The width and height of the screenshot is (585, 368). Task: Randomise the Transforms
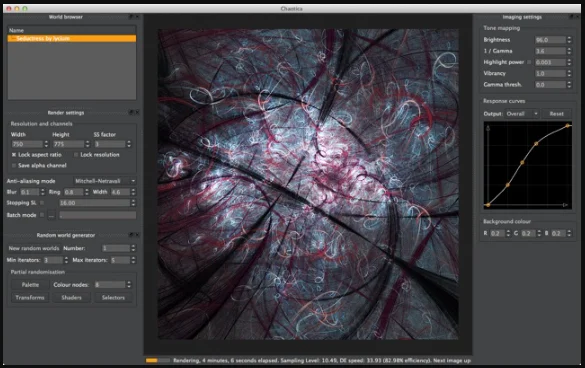pos(30,297)
